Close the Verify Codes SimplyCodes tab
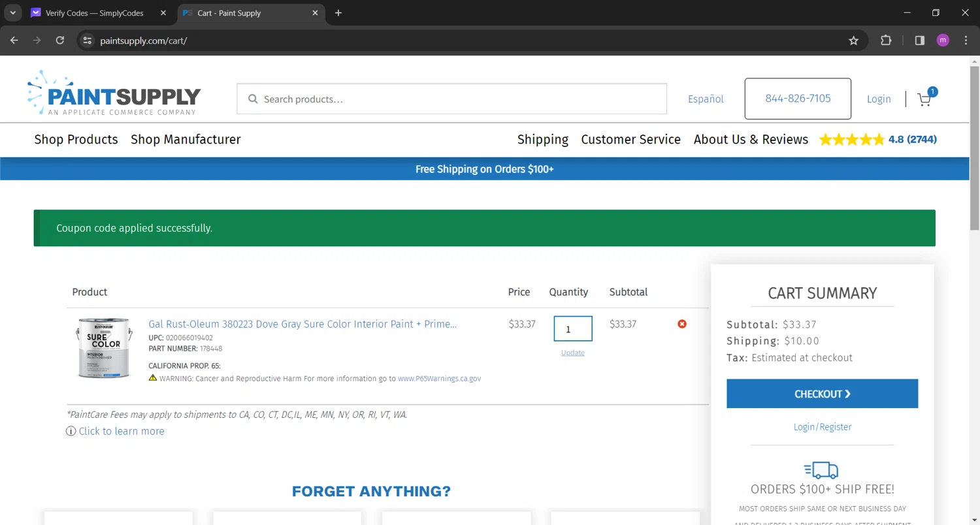The height and width of the screenshot is (525, 980). 163,13
